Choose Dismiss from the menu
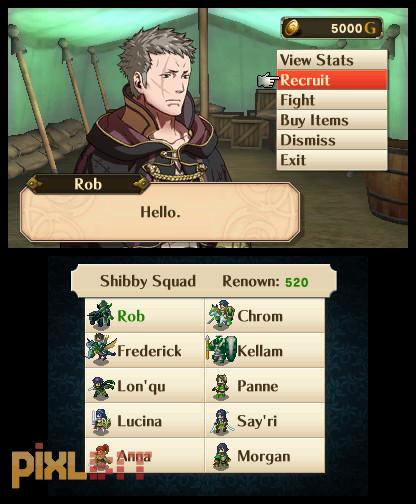 tap(332, 140)
